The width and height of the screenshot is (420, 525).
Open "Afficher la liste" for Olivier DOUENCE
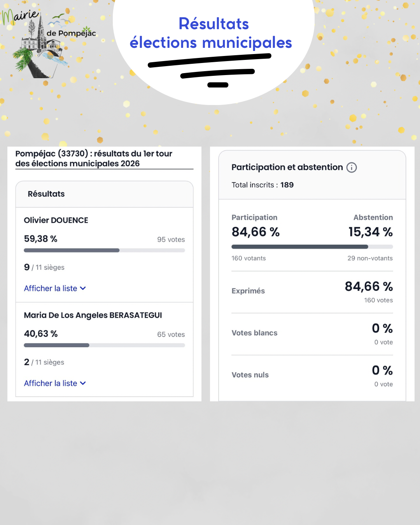click(51, 289)
